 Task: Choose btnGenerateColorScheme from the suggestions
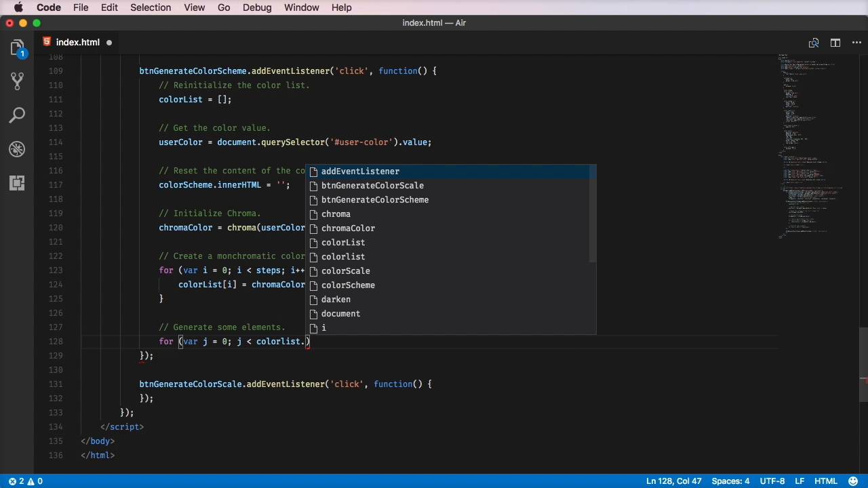coord(450,200)
